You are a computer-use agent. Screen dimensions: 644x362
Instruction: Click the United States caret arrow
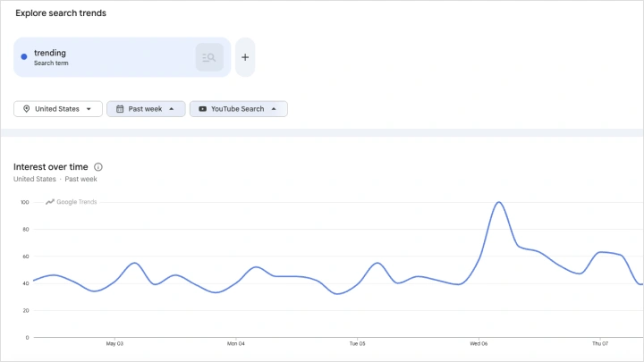(89, 109)
